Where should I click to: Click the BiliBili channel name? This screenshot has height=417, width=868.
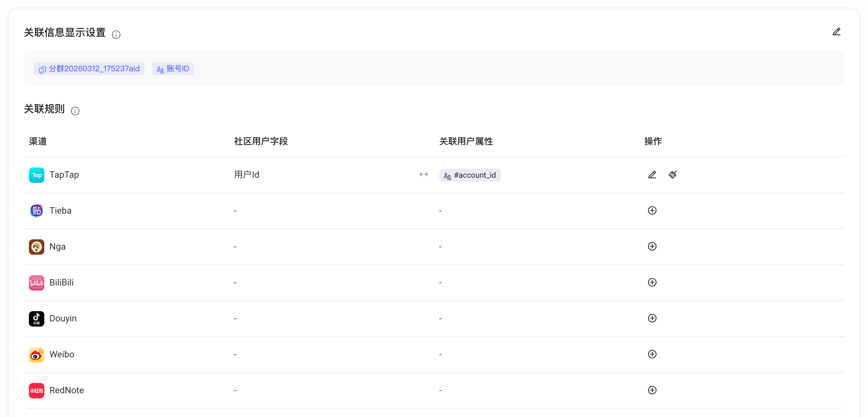[61, 282]
